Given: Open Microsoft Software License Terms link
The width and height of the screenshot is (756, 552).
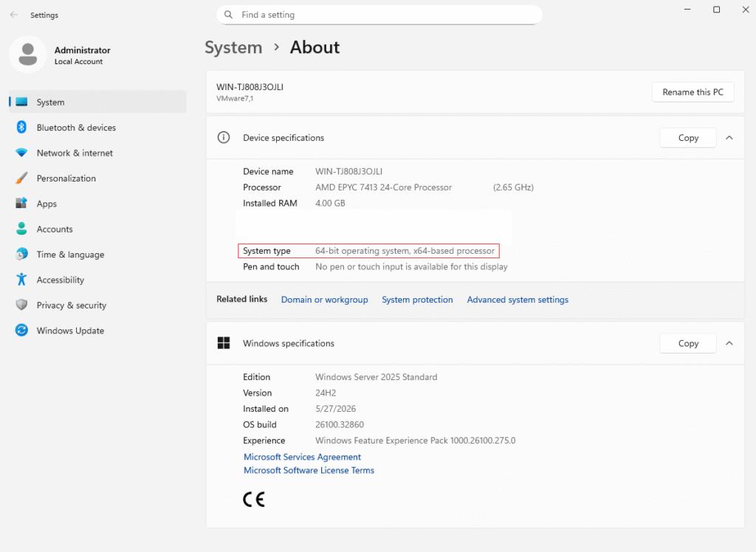Looking at the screenshot, I should tap(309, 470).
